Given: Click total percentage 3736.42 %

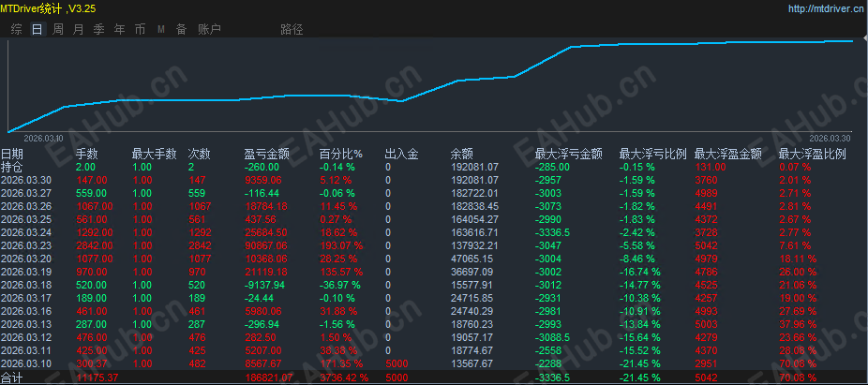Looking at the screenshot, I should [x=344, y=378].
